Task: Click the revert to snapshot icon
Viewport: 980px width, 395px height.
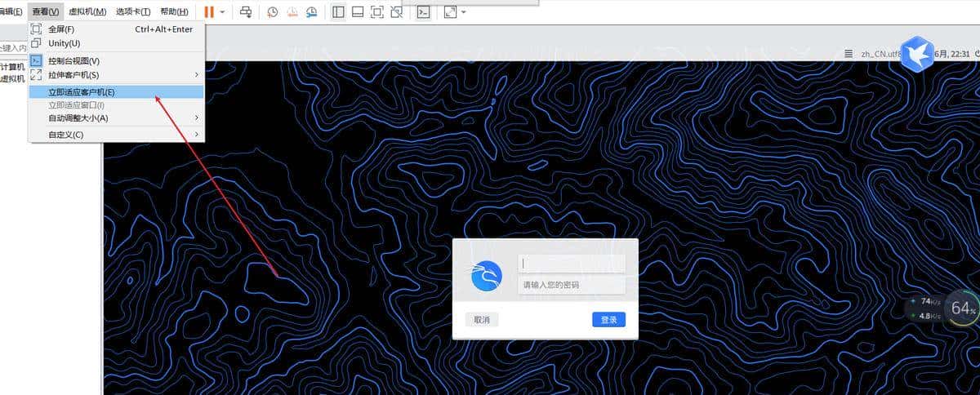Action: pyautogui.click(x=292, y=12)
